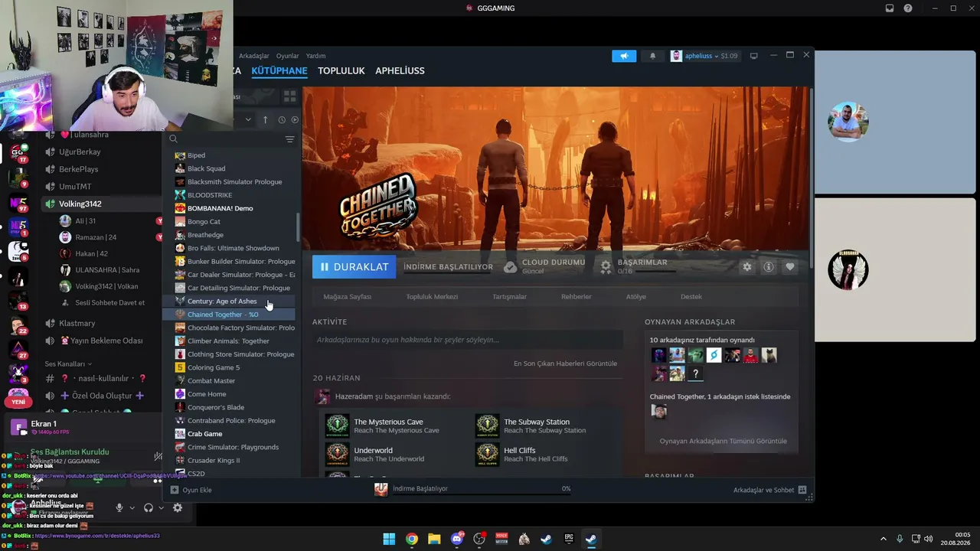The image size is (980, 551).
Task: Show hidden system tray icons
Action: [884, 539]
